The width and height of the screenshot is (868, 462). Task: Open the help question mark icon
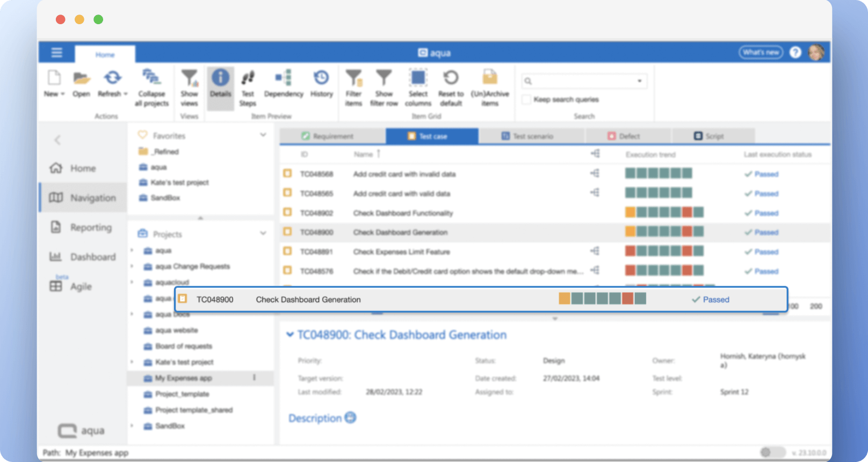point(795,52)
